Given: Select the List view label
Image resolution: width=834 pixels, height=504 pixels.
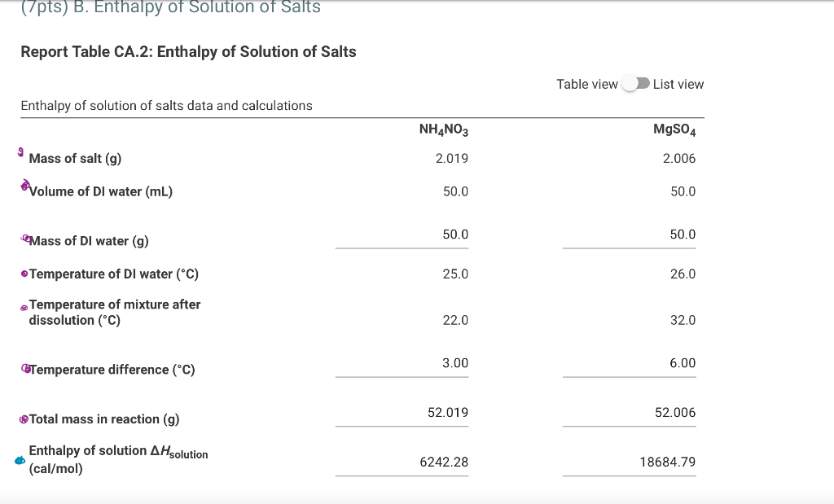Looking at the screenshot, I should click(x=678, y=85).
